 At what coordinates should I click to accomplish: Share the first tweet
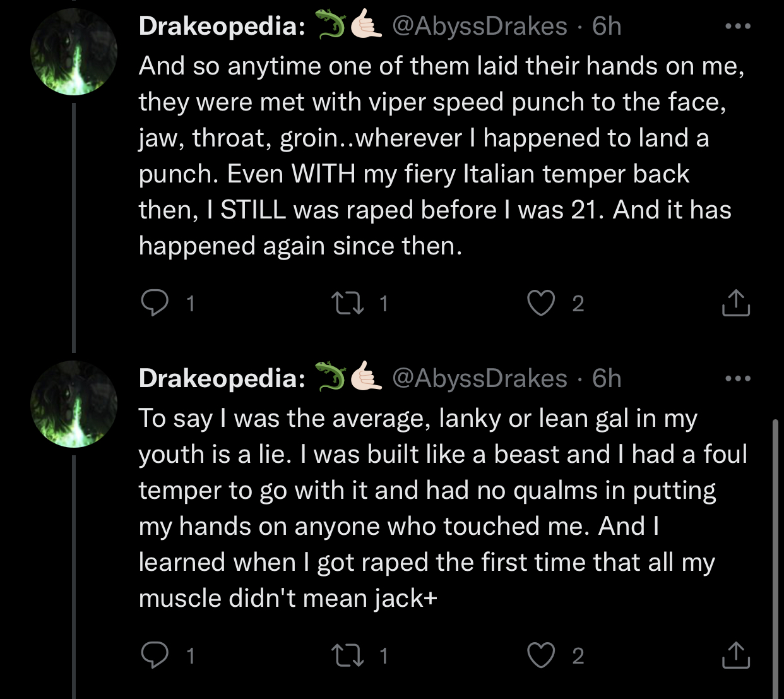[x=735, y=303]
